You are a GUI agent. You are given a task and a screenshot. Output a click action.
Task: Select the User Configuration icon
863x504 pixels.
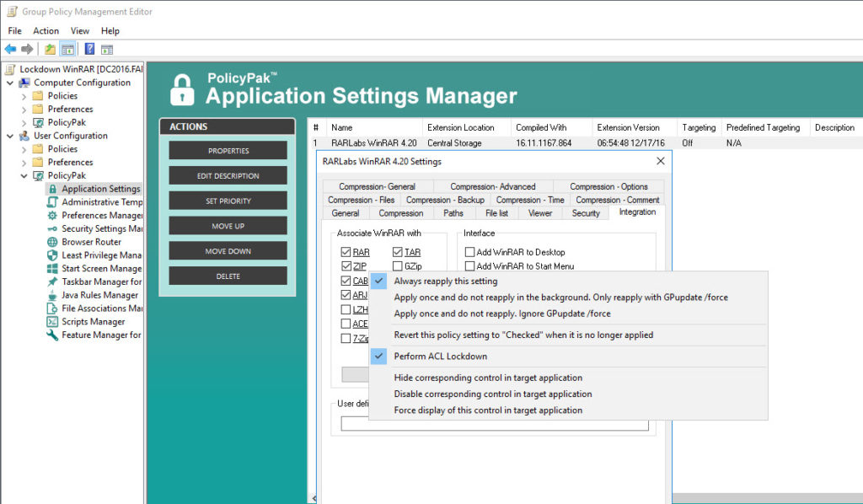24,136
